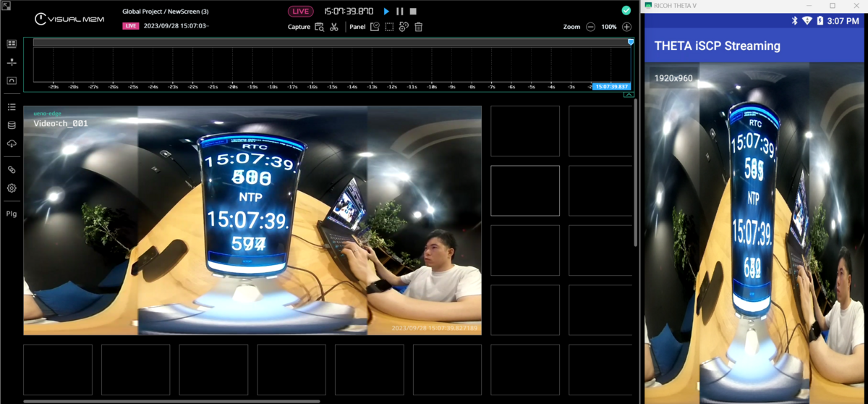868x404 pixels.
Task: Click the Visual M2M logo
Action: click(69, 19)
